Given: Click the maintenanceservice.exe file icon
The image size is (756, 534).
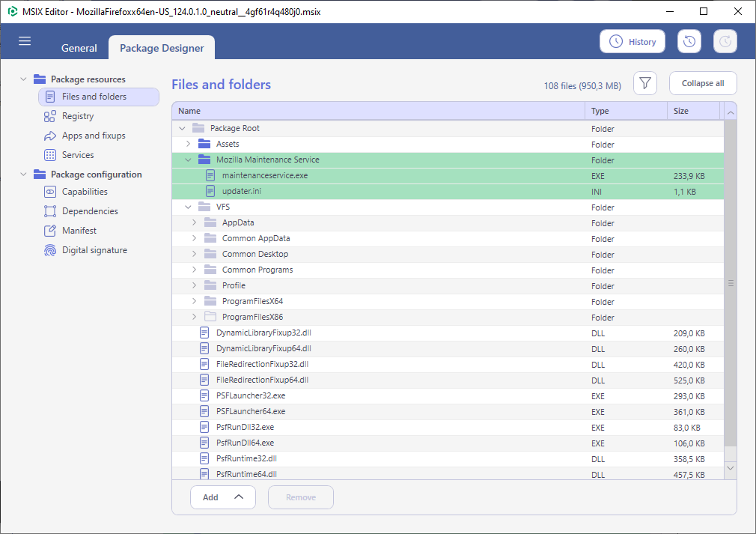Looking at the screenshot, I should [210, 175].
